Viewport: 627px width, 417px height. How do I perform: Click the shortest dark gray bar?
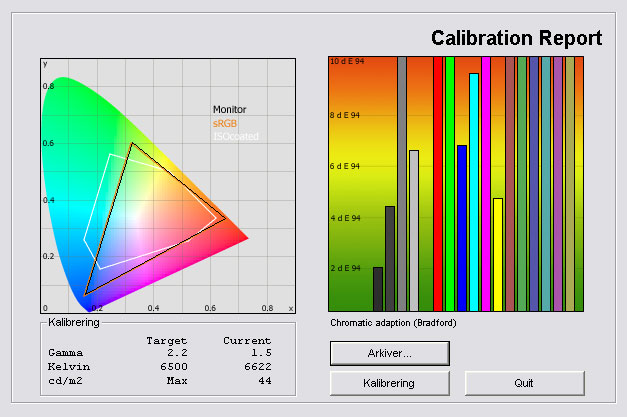click(x=378, y=289)
